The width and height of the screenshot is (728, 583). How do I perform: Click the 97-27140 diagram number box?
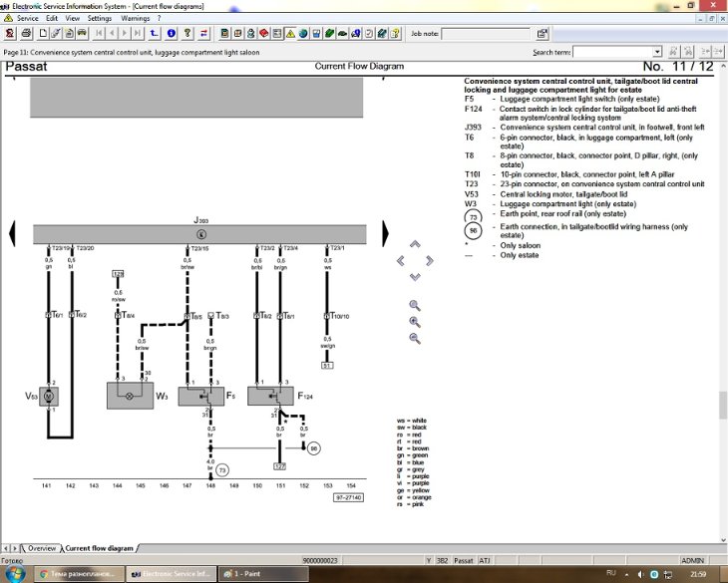pos(348,497)
